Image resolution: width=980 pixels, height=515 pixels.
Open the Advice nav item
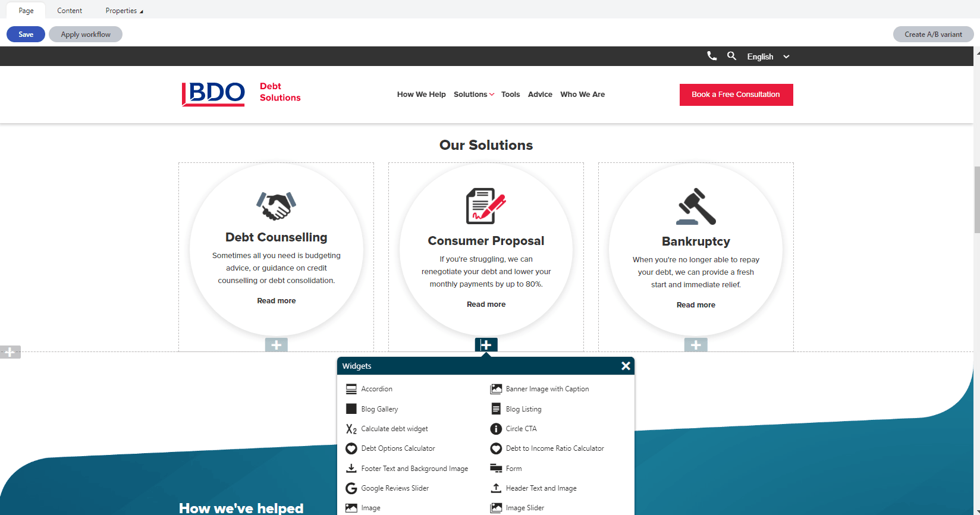540,94
